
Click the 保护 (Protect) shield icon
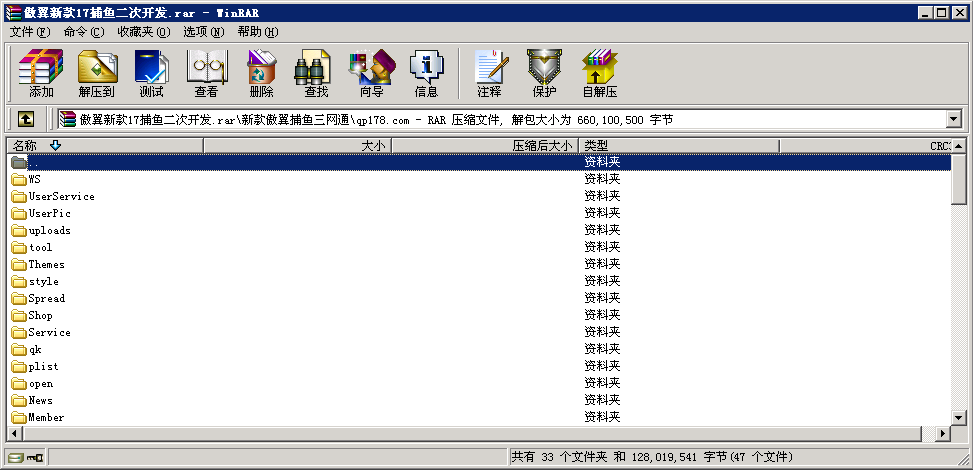click(x=544, y=72)
